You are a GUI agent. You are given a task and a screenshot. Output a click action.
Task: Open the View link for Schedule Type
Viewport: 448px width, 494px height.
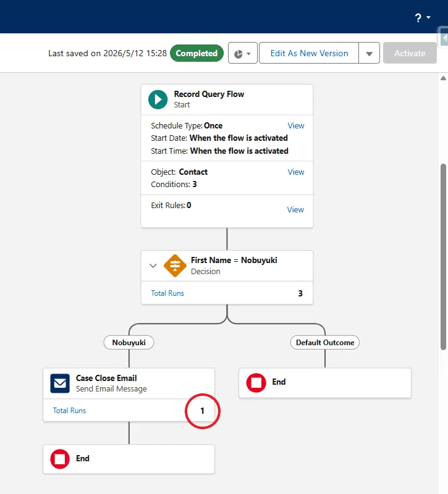point(296,126)
